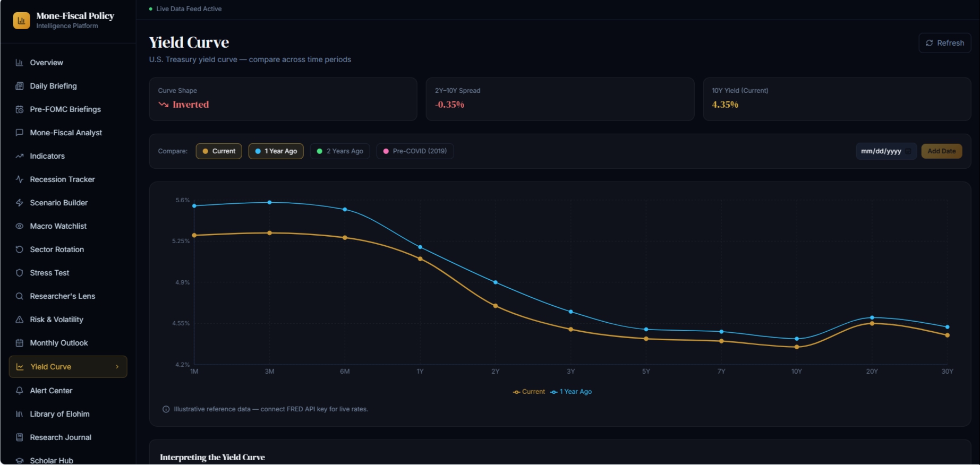The height and width of the screenshot is (465, 980).
Task: Open Recession Tracker pulse icon
Action: (x=20, y=179)
